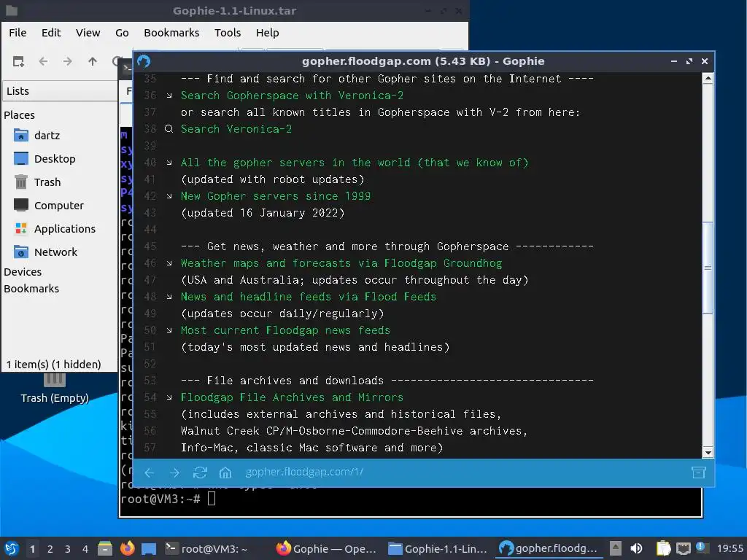Open the start menu in taskbar
Image resolution: width=747 pixels, height=560 pixels.
click(x=12, y=548)
